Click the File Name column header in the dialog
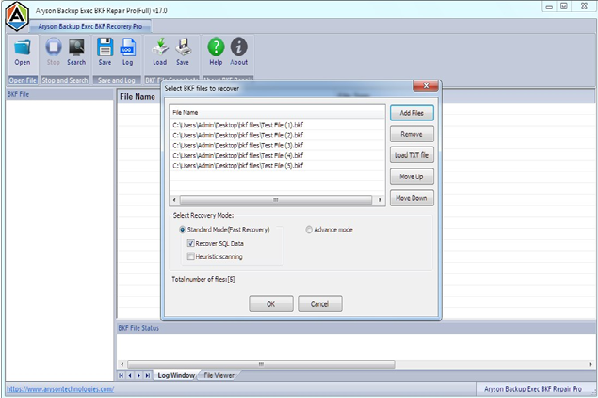 277,112
